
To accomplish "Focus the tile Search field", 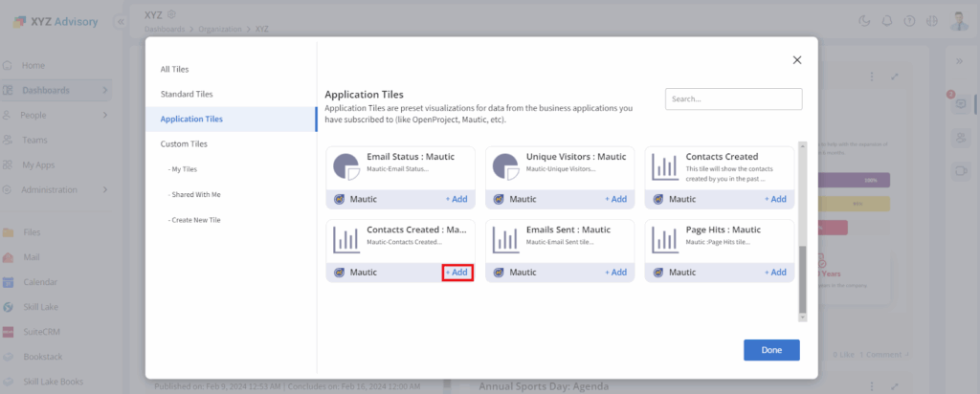I will coord(733,98).
